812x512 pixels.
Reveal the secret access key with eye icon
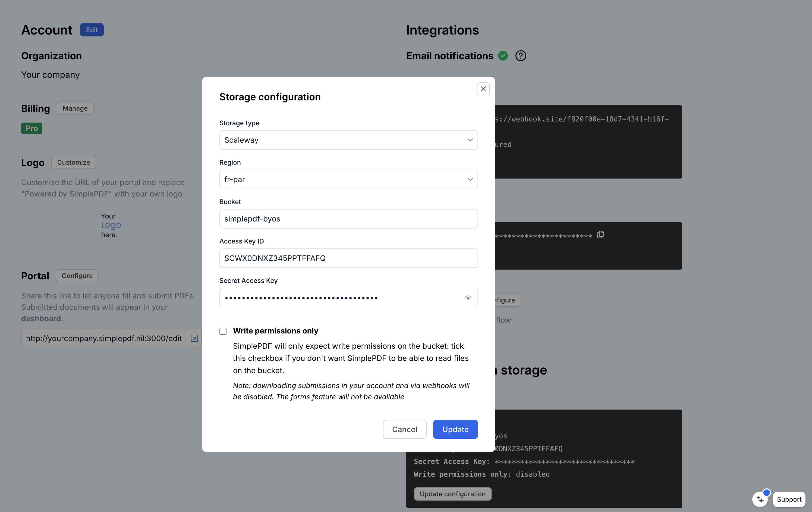[468, 298]
